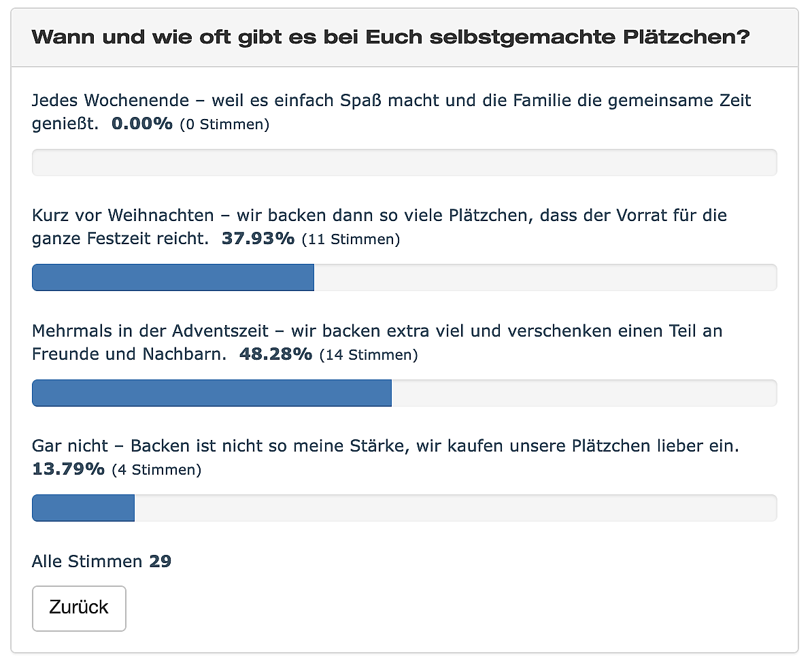Click the 37.93% result value
This screenshot has height=661, width=812.
[x=258, y=239]
